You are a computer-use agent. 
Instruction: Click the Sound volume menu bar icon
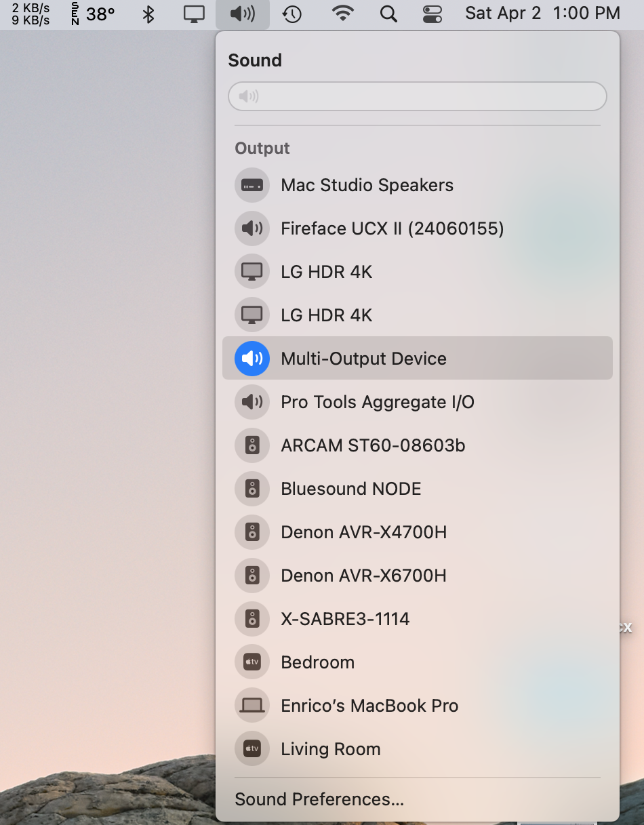point(242,14)
